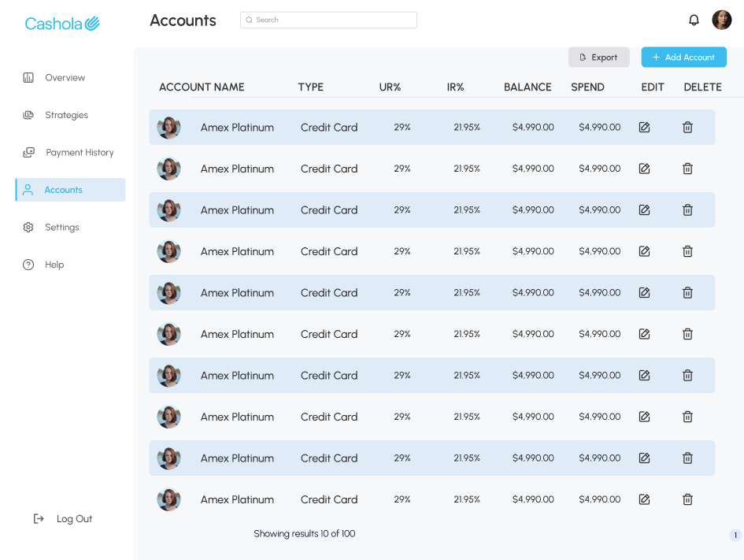Edit the seventh Amex Platinum row

point(644,376)
